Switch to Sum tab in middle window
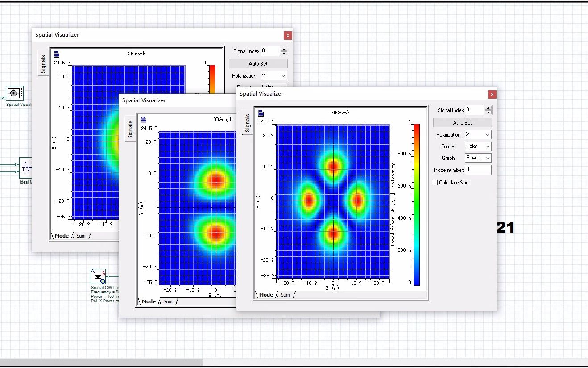The height and width of the screenshot is (368, 588). point(168,301)
